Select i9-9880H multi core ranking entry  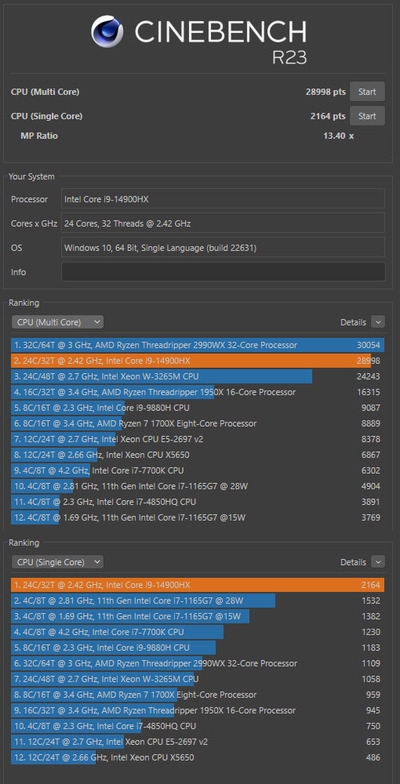tap(198, 408)
